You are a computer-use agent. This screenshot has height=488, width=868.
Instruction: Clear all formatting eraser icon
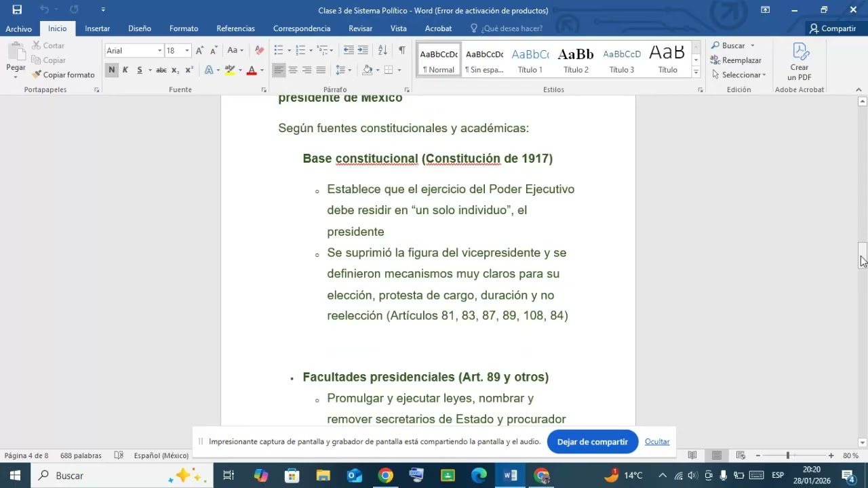[259, 51]
